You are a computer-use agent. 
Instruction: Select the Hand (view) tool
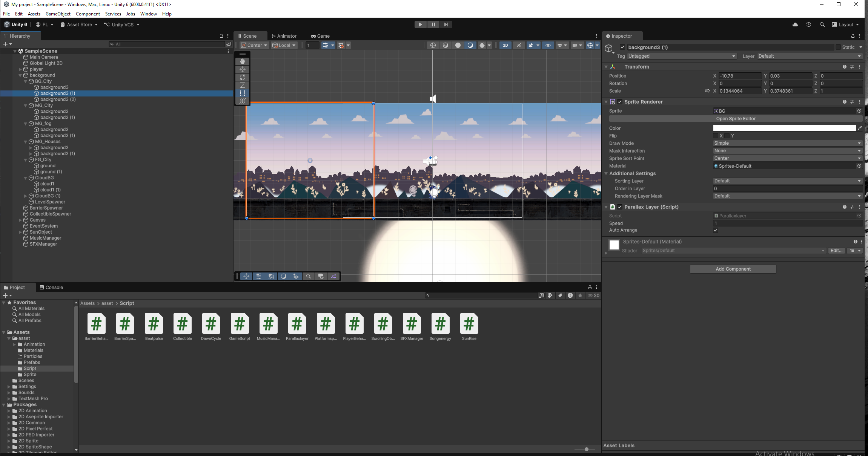click(243, 61)
